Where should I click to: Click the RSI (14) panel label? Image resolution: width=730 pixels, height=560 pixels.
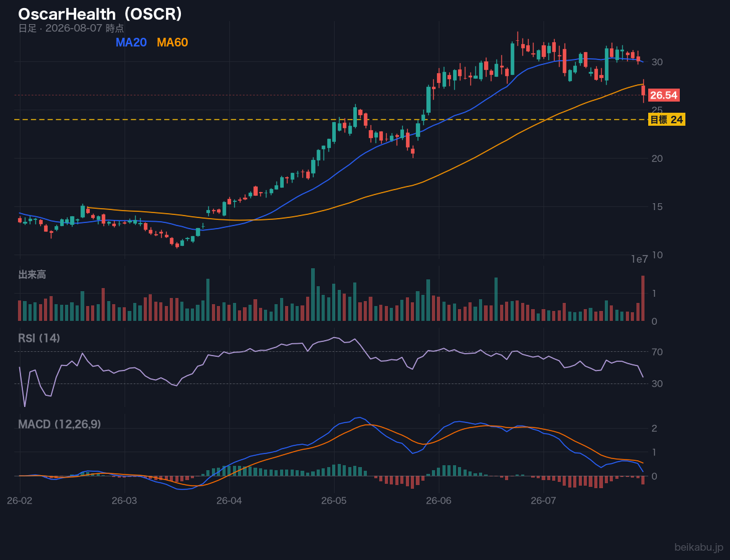pos(39,338)
